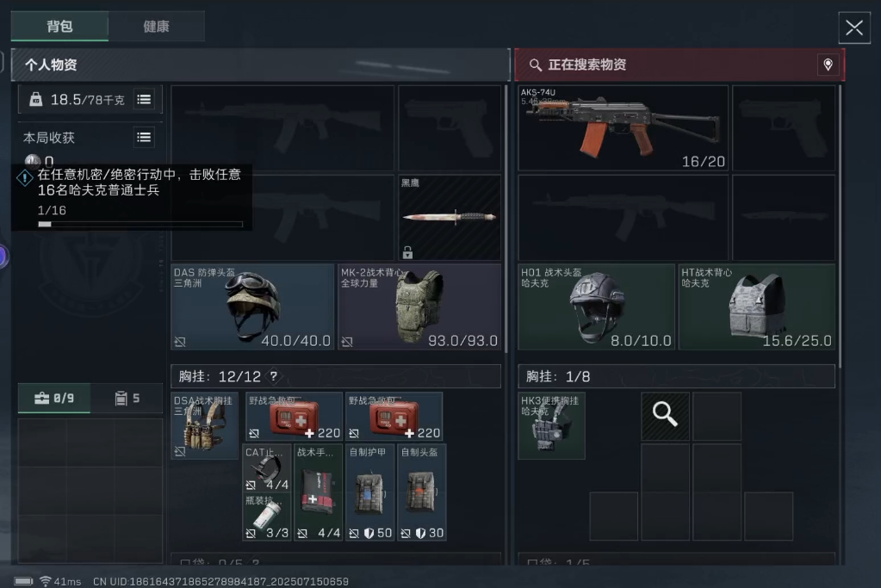Select the 瓶装 pill bottle item 3/3
The height and width of the screenshot is (588, 881).
267,517
